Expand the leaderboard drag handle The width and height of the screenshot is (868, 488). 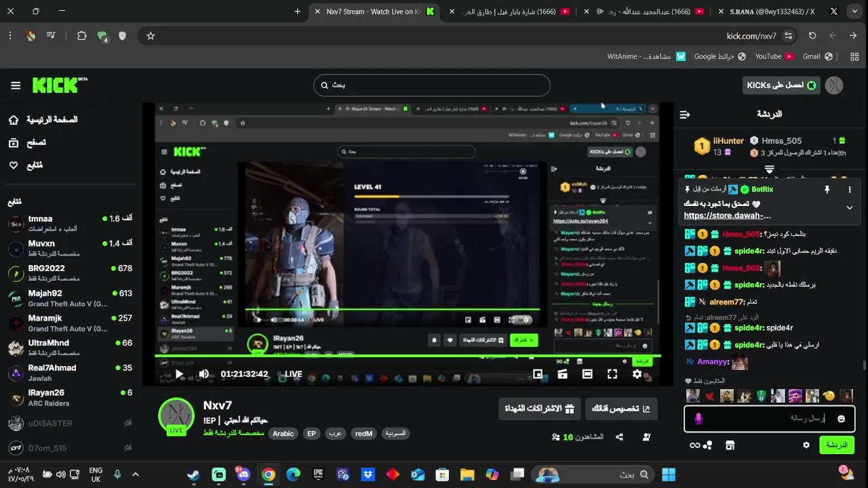[770, 169]
